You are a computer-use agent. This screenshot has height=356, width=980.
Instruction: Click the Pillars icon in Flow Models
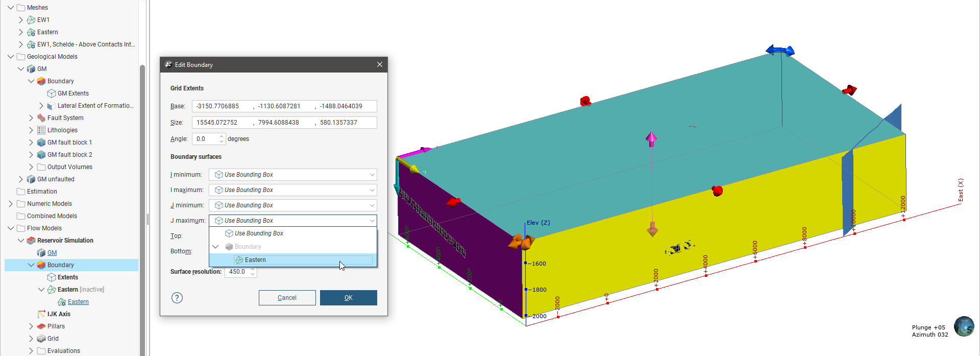(41, 326)
